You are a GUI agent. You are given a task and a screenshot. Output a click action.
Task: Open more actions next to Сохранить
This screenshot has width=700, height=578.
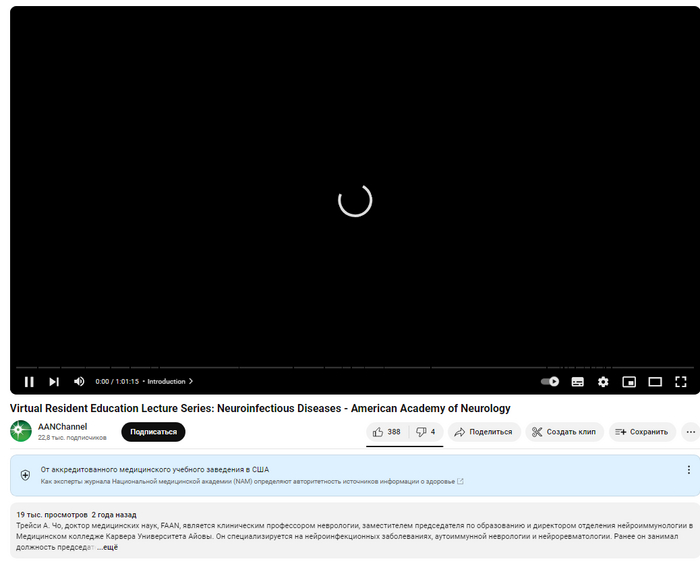691,432
